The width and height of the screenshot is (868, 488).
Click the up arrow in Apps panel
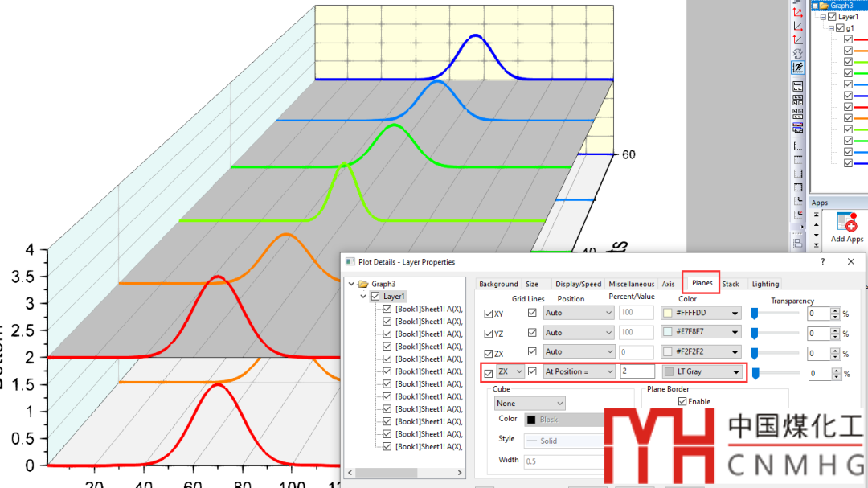816,225
